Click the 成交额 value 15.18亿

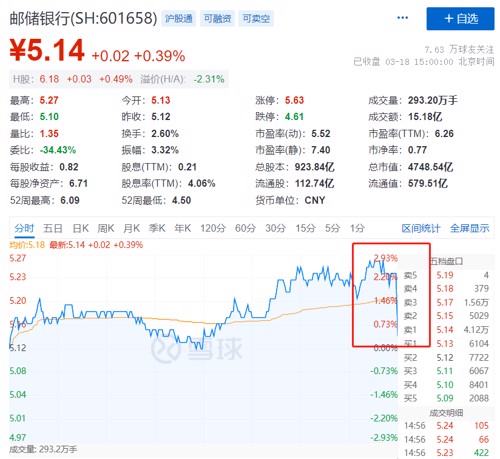[425, 117]
